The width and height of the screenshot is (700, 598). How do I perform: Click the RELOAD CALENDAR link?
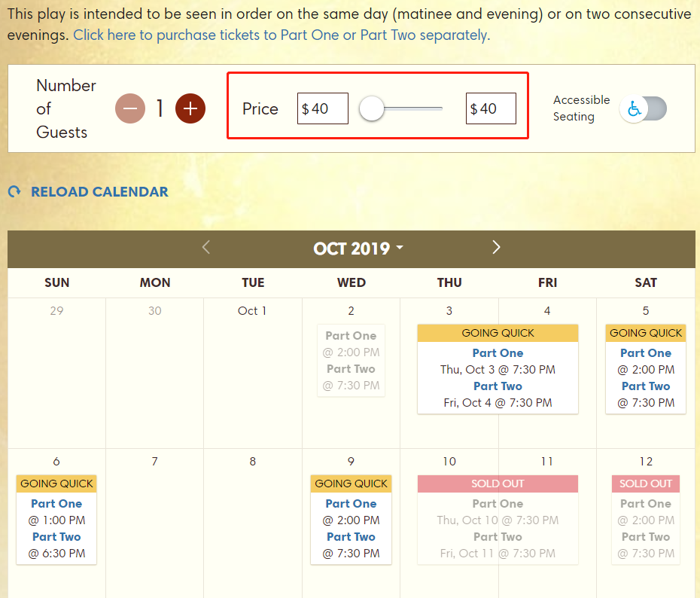[99, 191]
